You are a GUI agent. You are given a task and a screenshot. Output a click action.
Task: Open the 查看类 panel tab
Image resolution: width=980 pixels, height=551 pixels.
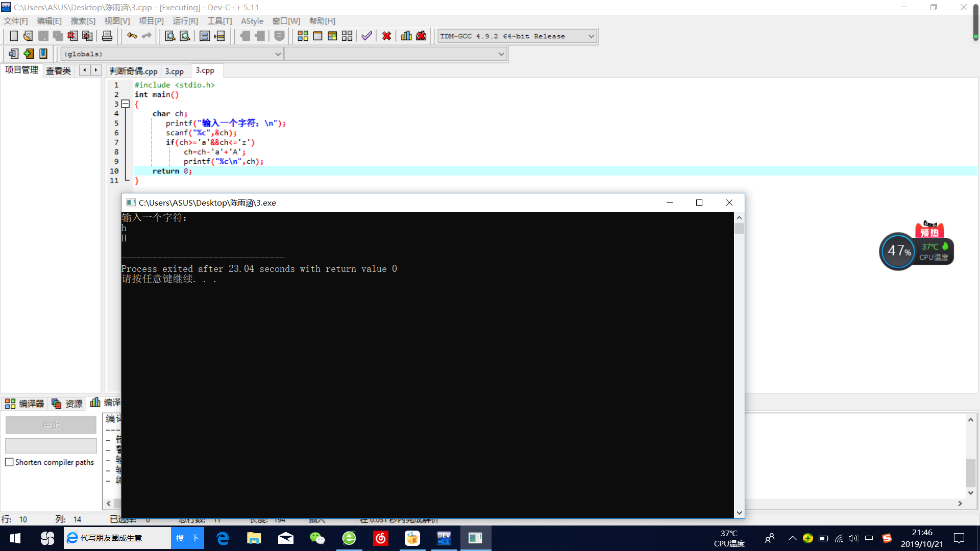pyautogui.click(x=58, y=71)
